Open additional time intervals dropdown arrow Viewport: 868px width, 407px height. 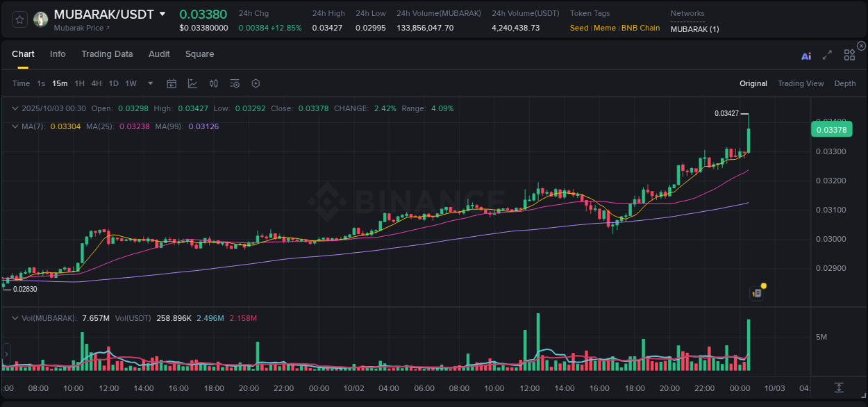(149, 83)
